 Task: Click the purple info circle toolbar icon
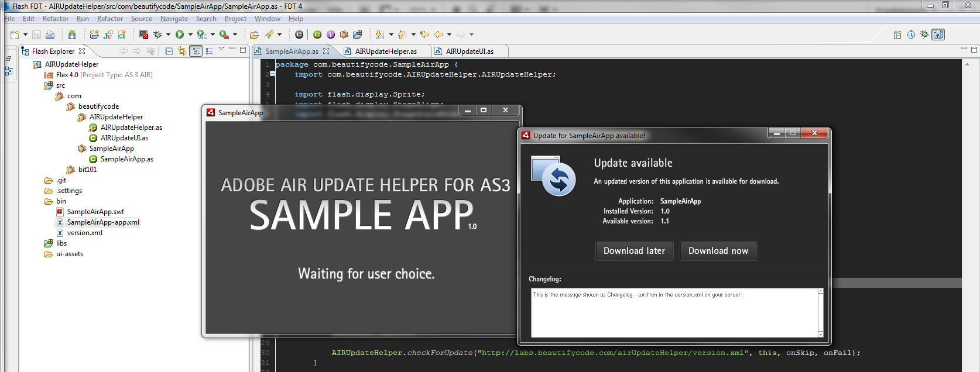click(331, 35)
